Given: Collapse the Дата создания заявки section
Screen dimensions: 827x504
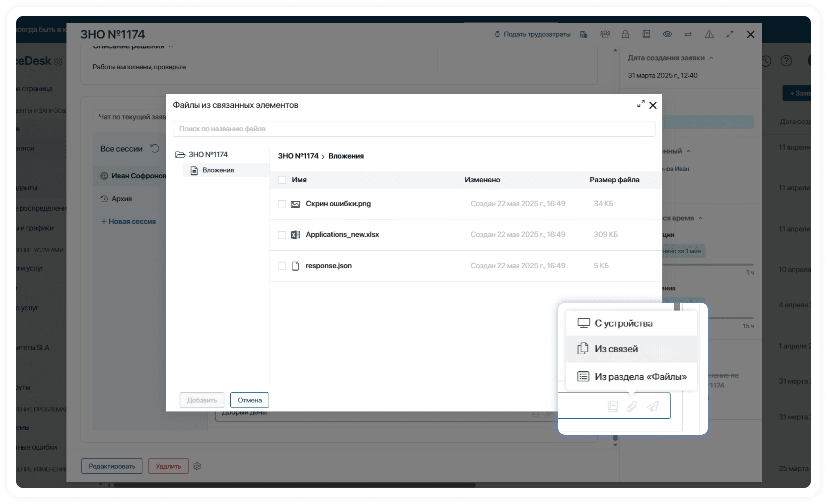Looking at the screenshot, I should click(711, 58).
